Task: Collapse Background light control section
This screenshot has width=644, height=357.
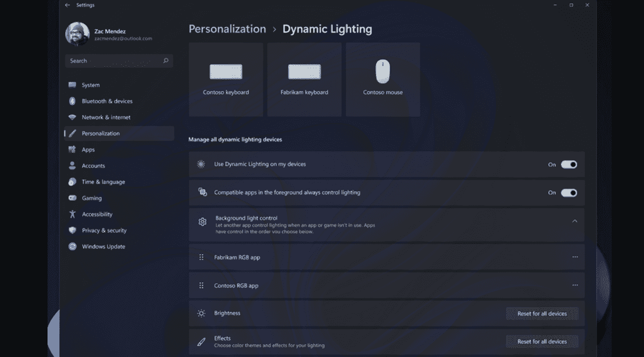Action: point(575,221)
